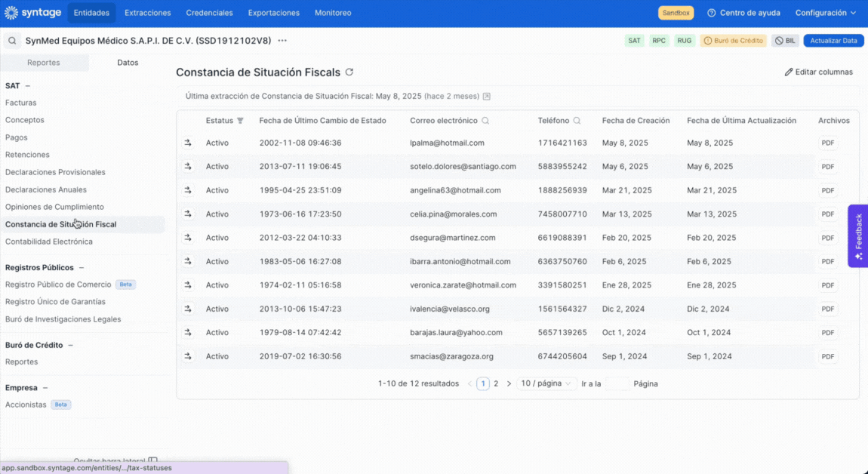Click the Syntage logo

click(32, 13)
